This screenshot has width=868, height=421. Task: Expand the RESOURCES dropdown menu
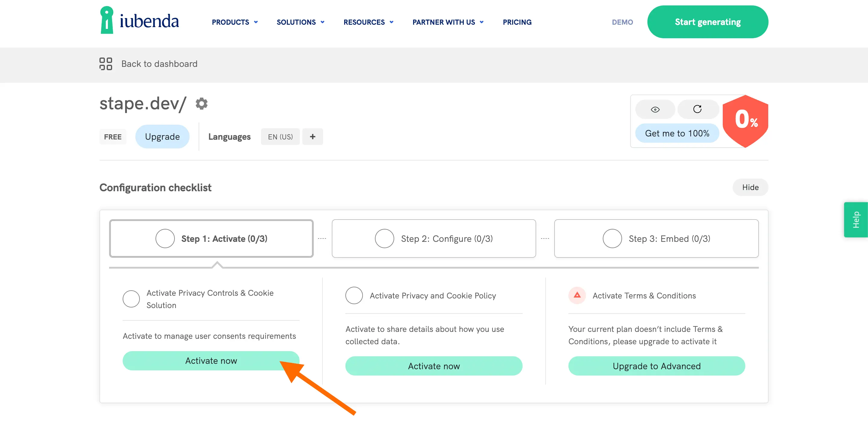(x=368, y=22)
